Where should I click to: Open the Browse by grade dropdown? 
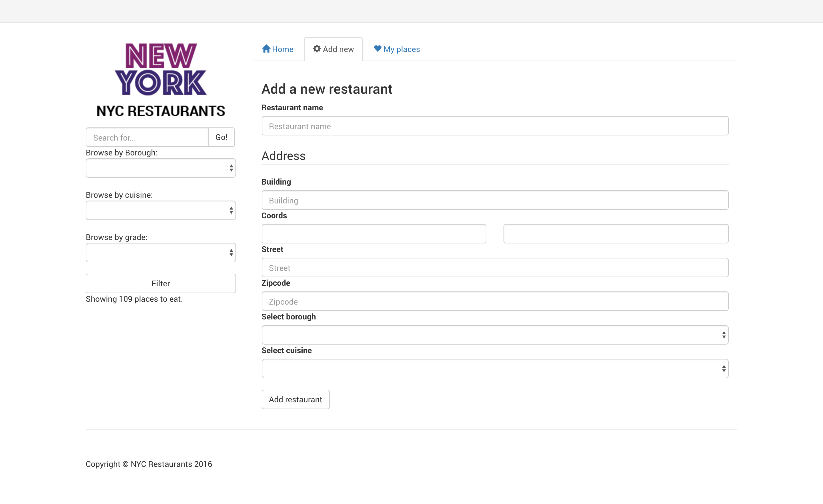(161, 253)
